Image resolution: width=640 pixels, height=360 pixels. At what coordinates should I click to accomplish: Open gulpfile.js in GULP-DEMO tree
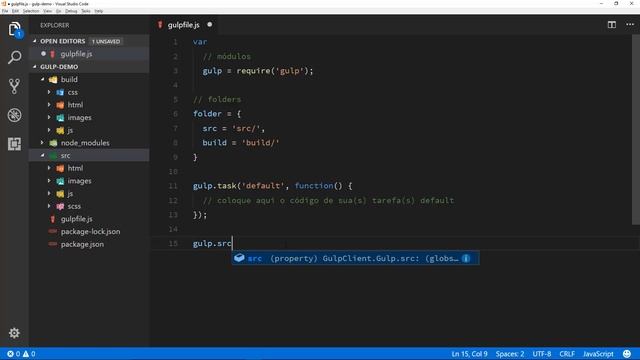coord(89,219)
